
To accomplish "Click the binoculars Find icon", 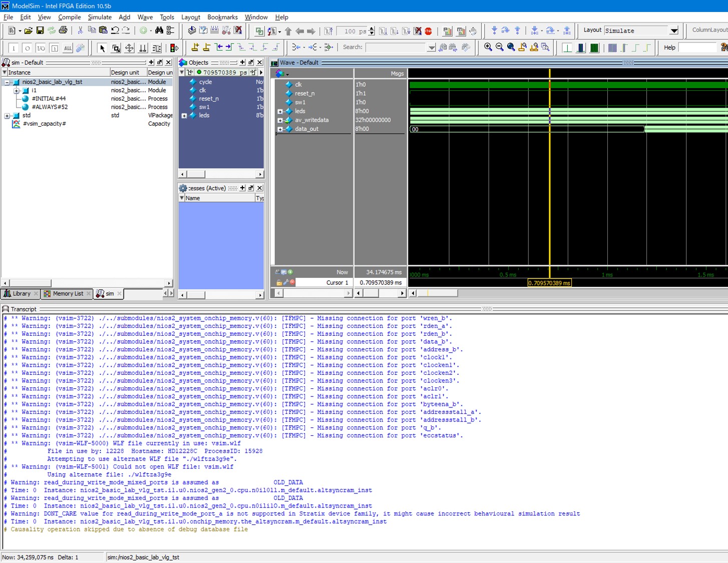I will (x=159, y=31).
